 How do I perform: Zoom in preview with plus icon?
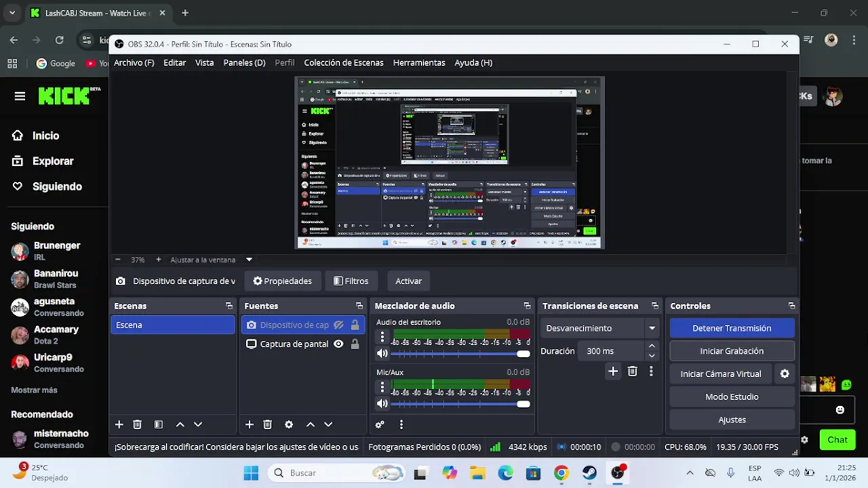tap(158, 260)
